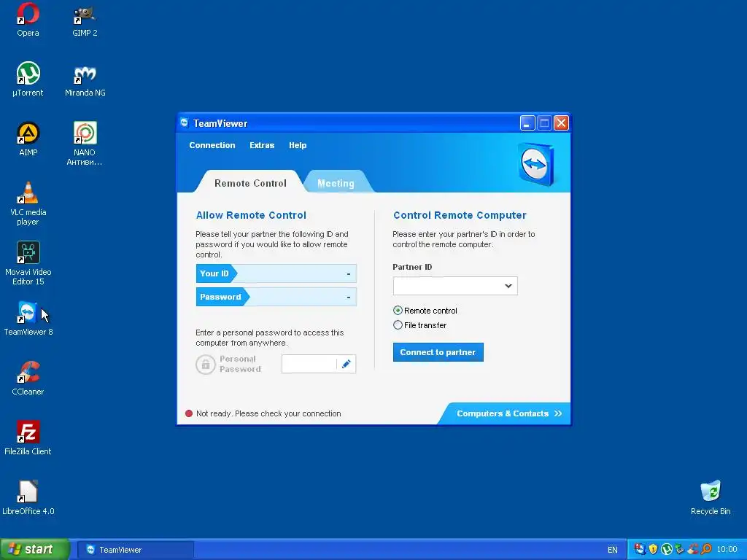Click the Safely Remove Hardware tray icon
Image resolution: width=747 pixels, height=560 pixels.
click(x=680, y=549)
